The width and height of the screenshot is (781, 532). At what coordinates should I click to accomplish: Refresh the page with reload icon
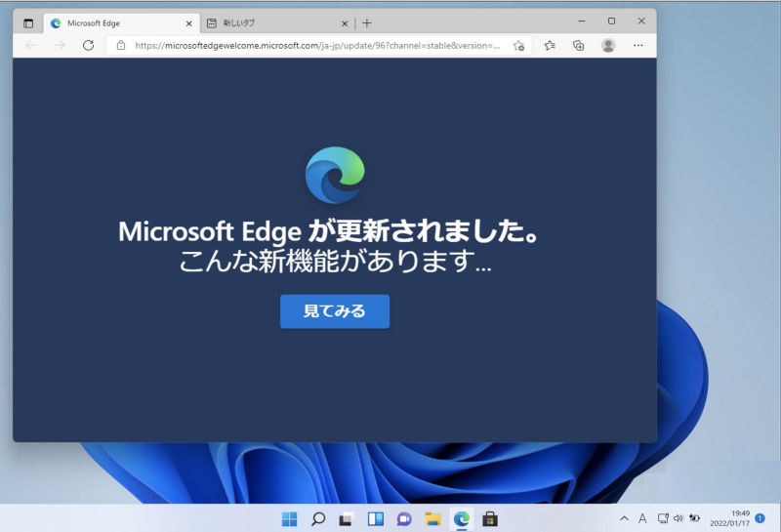click(x=88, y=45)
